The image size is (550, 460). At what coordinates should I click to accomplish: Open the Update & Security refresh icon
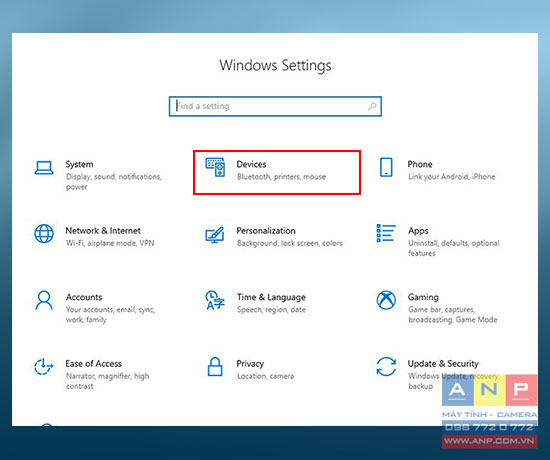(386, 367)
